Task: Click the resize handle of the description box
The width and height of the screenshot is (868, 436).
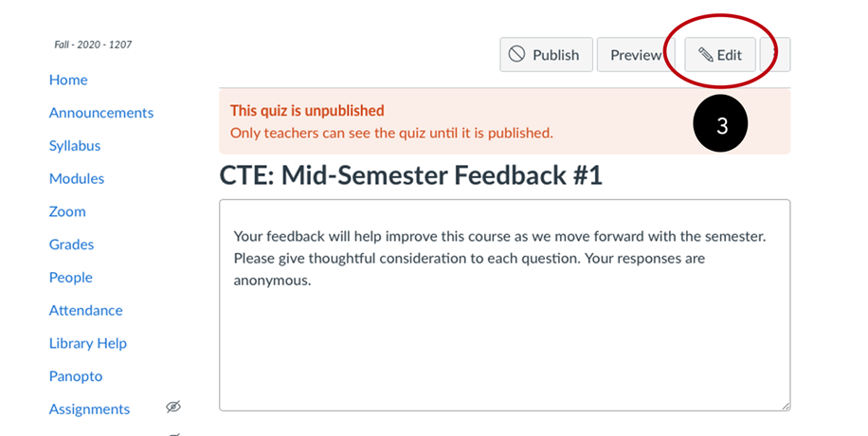Action: [x=785, y=405]
